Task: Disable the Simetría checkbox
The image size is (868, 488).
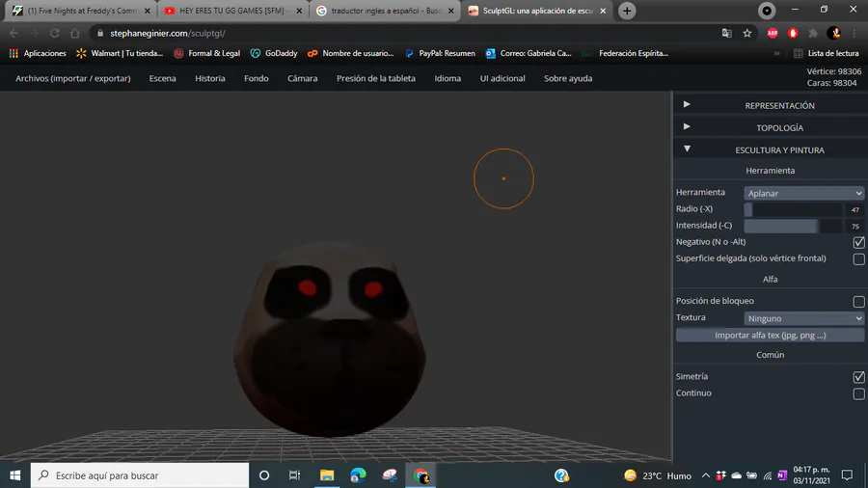Action: click(858, 377)
